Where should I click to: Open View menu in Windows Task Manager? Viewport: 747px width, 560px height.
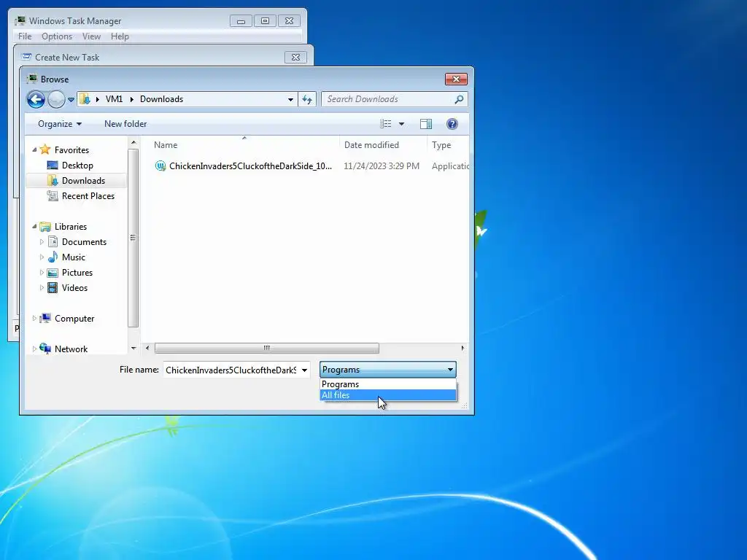tap(91, 36)
